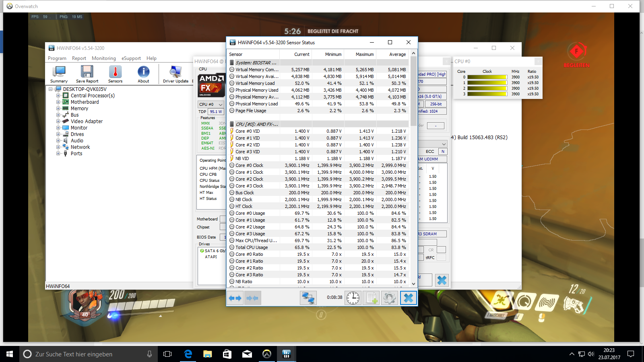Expand the Memory tree node
Viewport: 644px width, 362px height.
coord(58,109)
